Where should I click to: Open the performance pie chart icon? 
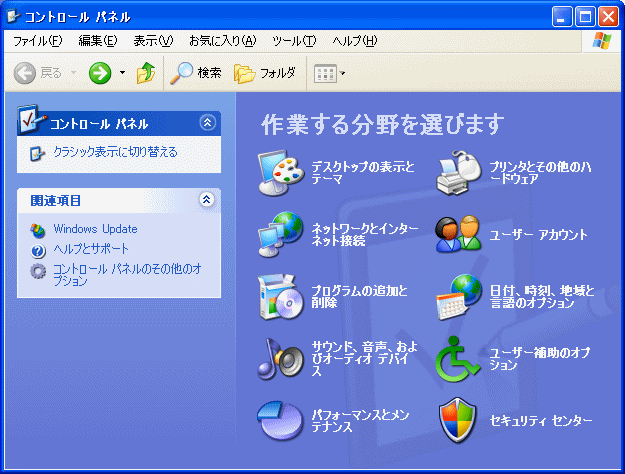click(280, 421)
